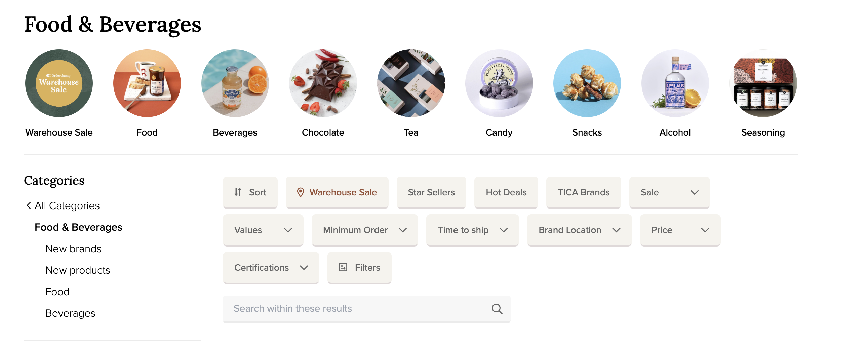Select the Tea category thumbnail
This screenshot has width=868, height=341.
411,83
